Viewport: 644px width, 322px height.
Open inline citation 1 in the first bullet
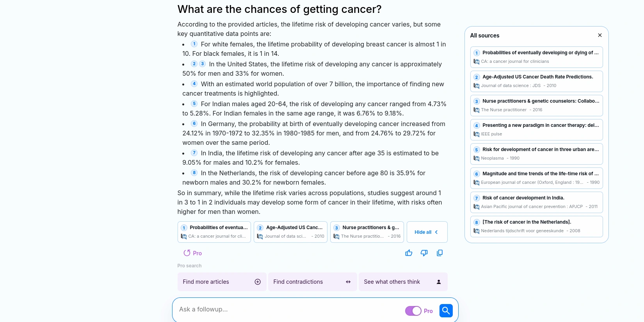tap(194, 44)
